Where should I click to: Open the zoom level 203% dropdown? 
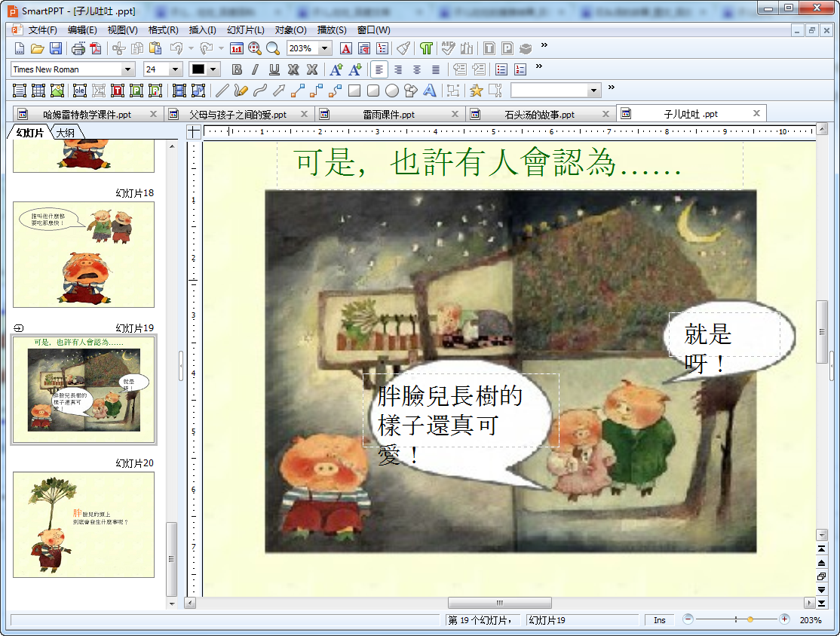click(324, 48)
